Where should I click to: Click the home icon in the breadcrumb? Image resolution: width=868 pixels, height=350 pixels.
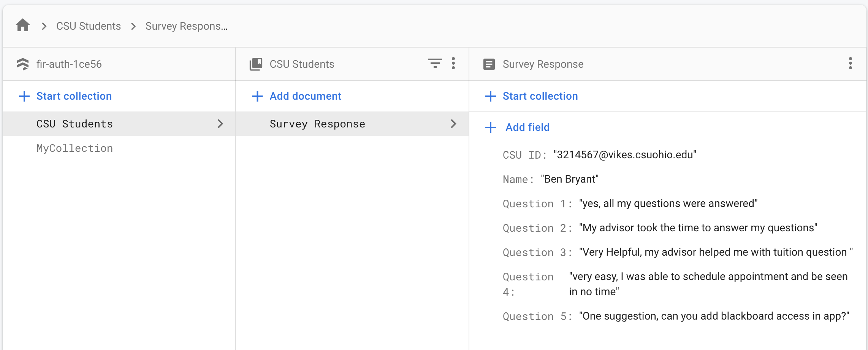coord(23,25)
